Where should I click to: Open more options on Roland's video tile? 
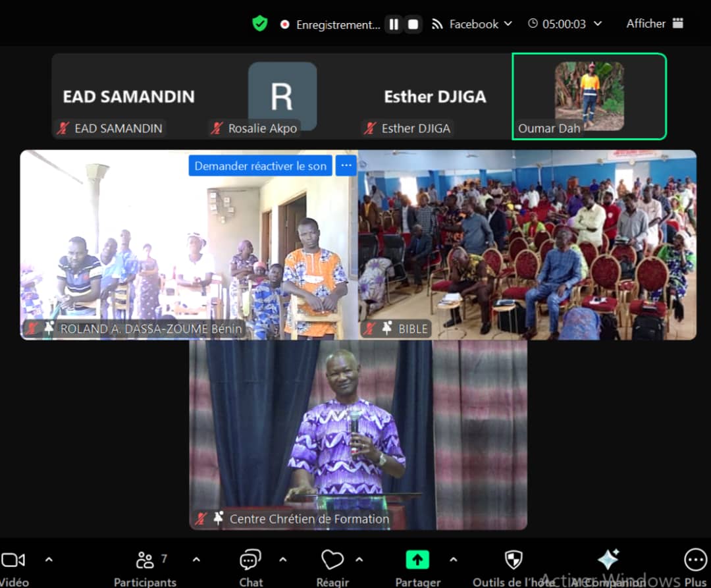346,166
